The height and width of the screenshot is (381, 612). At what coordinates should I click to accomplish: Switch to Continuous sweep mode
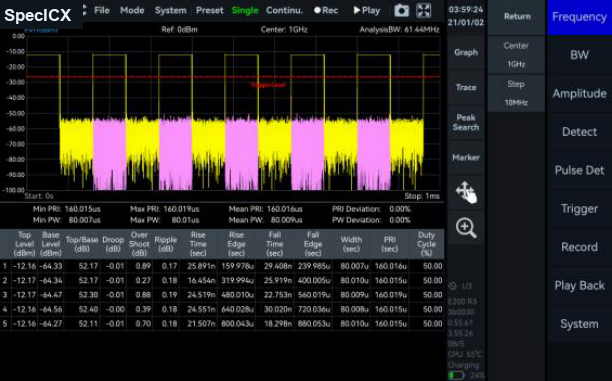[x=284, y=11]
